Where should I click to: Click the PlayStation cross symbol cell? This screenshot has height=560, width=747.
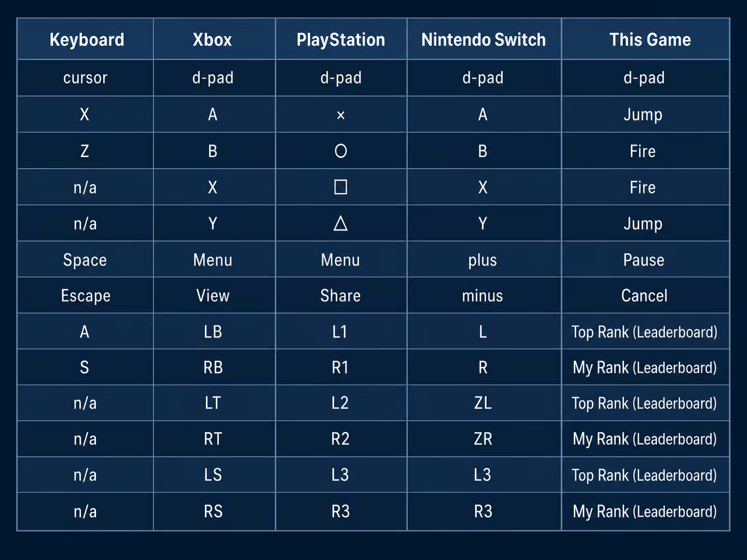point(340,114)
